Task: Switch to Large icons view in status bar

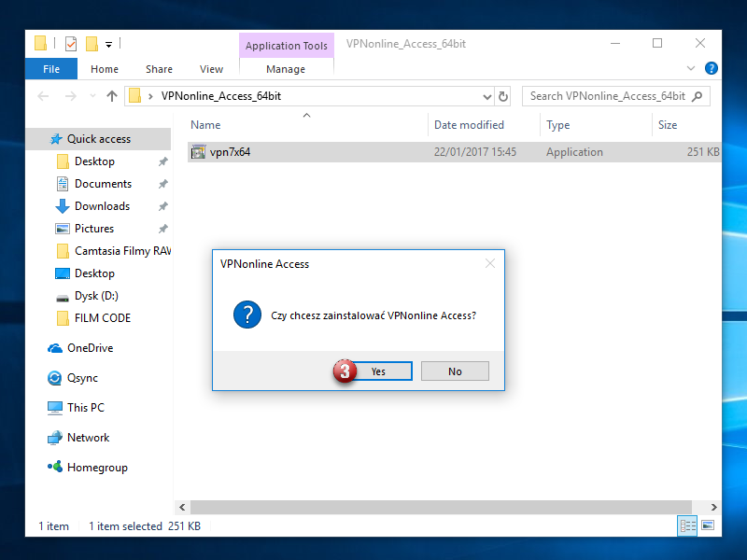Action: point(708,525)
